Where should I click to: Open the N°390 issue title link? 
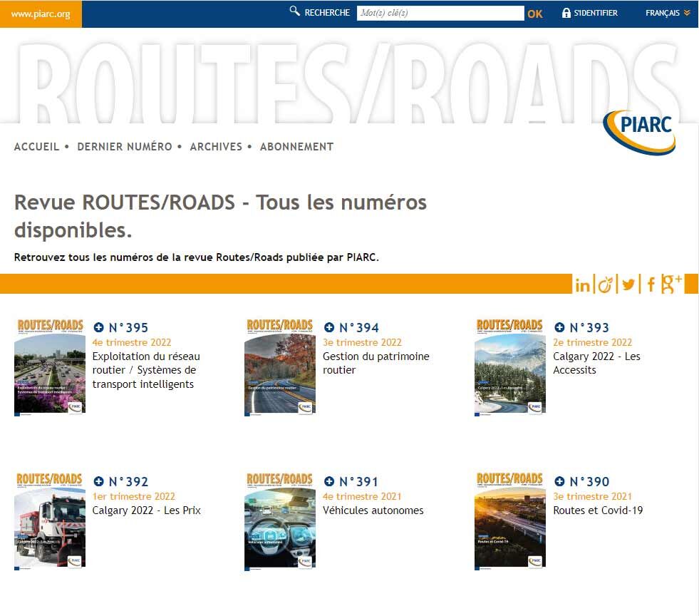589,481
